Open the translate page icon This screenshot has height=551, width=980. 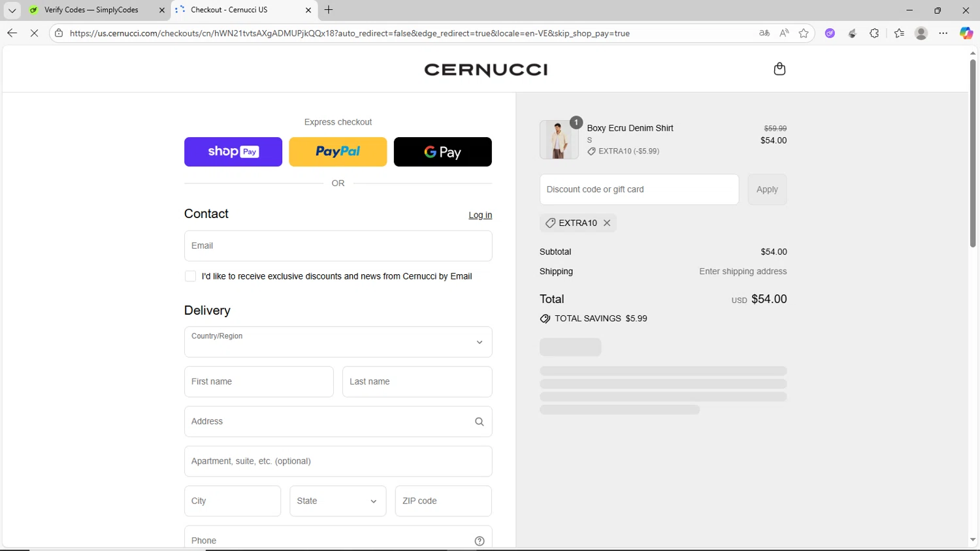coord(764,33)
